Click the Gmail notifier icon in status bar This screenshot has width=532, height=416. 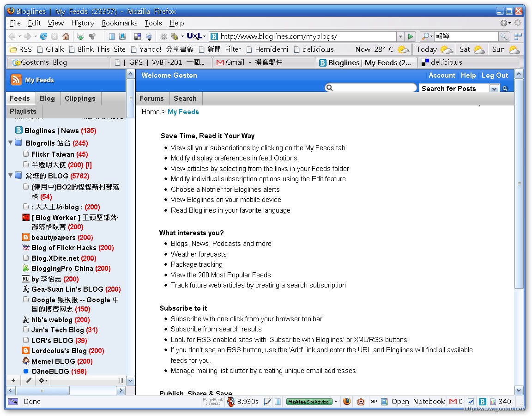[x=453, y=401]
